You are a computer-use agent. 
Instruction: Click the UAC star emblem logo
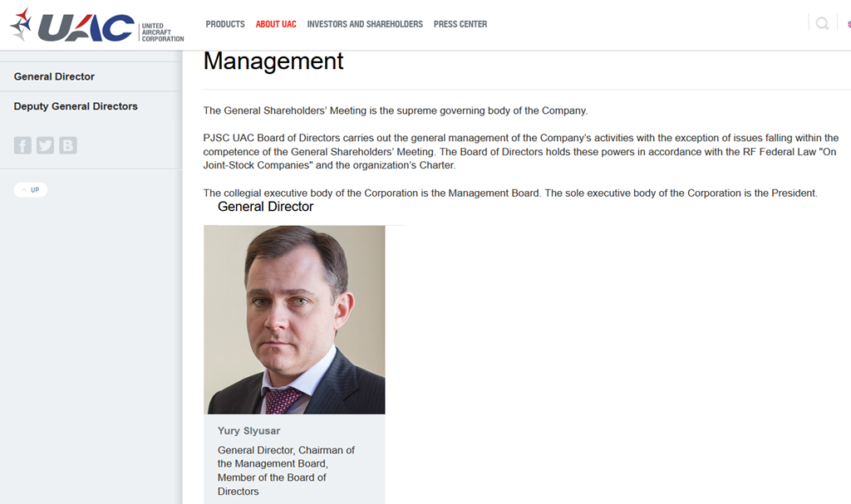click(22, 24)
